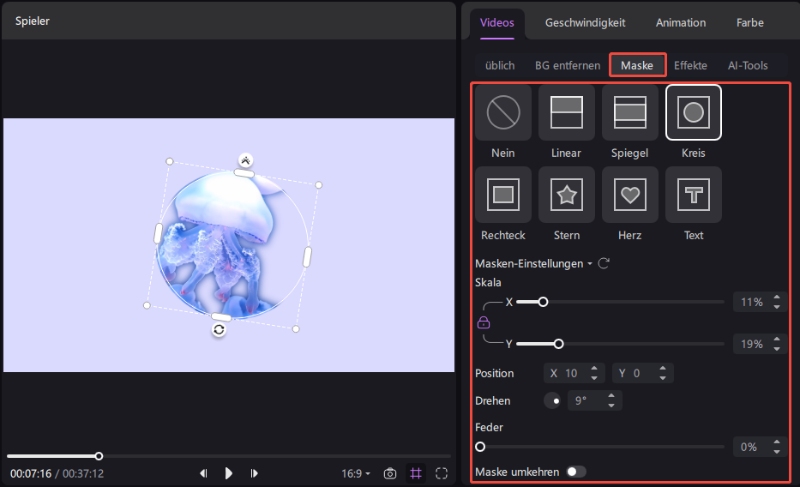This screenshot has height=487, width=800.
Task: Increase Drehen rotation angle with up arrow
Action: (x=611, y=396)
